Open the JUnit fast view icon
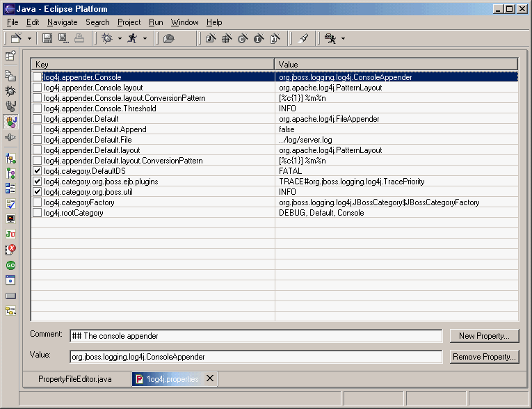 pyautogui.click(x=10, y=234)
